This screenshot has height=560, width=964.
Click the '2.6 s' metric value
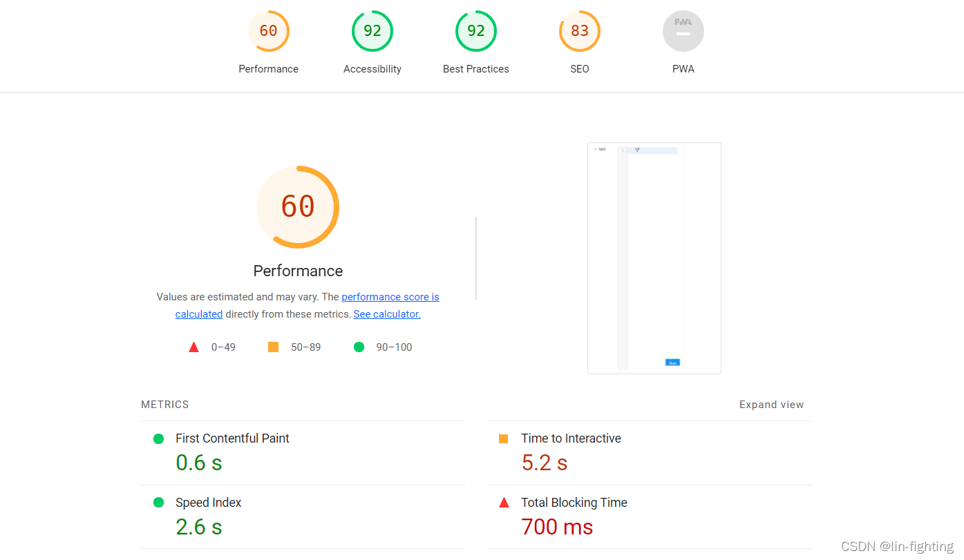pos(199,527)
